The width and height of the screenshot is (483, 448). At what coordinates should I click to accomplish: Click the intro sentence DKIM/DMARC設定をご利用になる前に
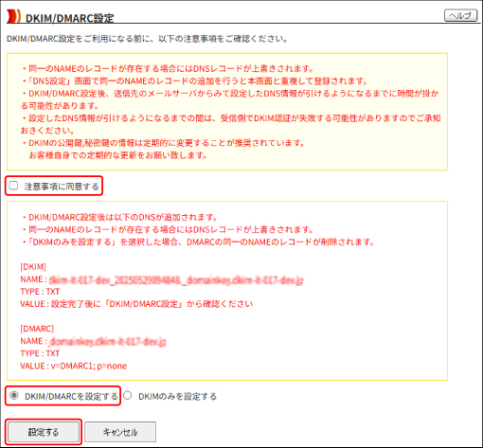pos(147,39)
